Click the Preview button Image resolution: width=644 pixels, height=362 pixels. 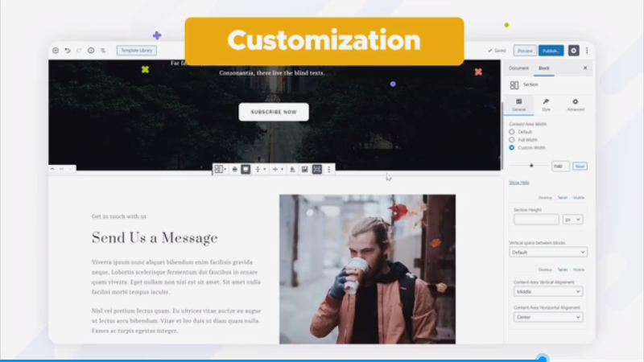pos(525,51)
